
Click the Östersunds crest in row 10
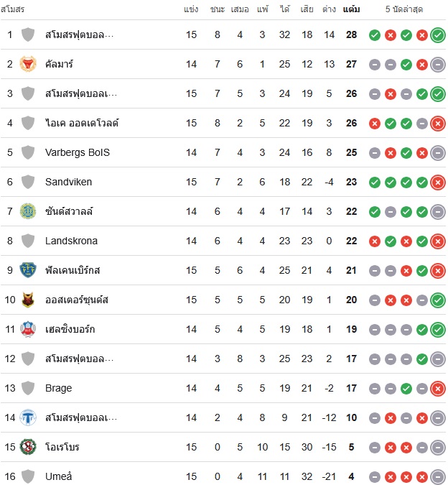pyautogui.click(x=28, y=300)
